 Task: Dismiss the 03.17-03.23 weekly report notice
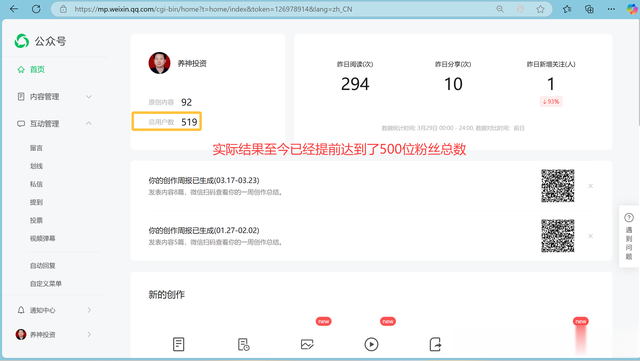pos(590,186)
